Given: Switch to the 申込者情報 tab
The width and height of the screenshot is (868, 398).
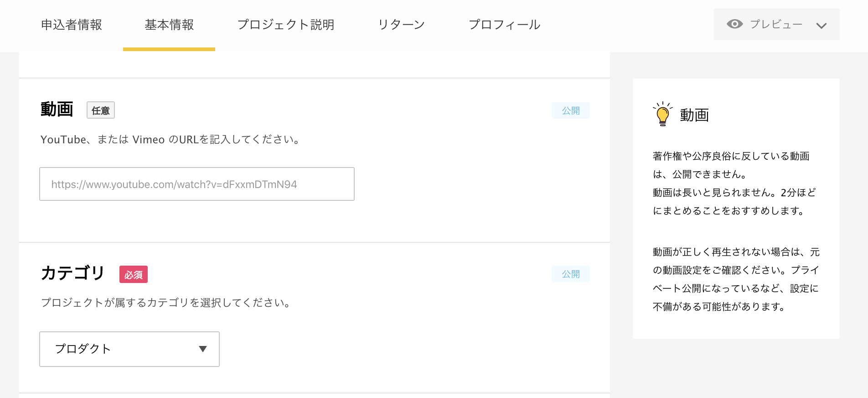Looking at the screenshot, I should pos(72,25).
